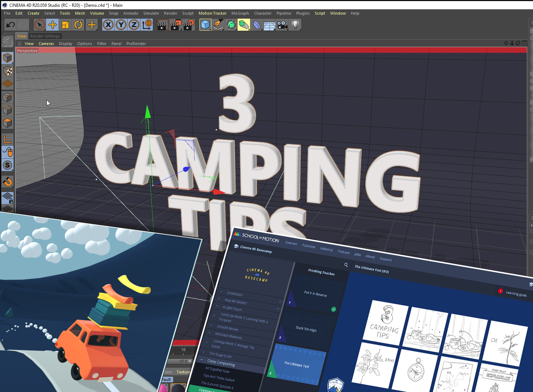Image resolution: width=533 pixels, height=392 pixels.
Task: Select Points mode icon
Action: 8,97
